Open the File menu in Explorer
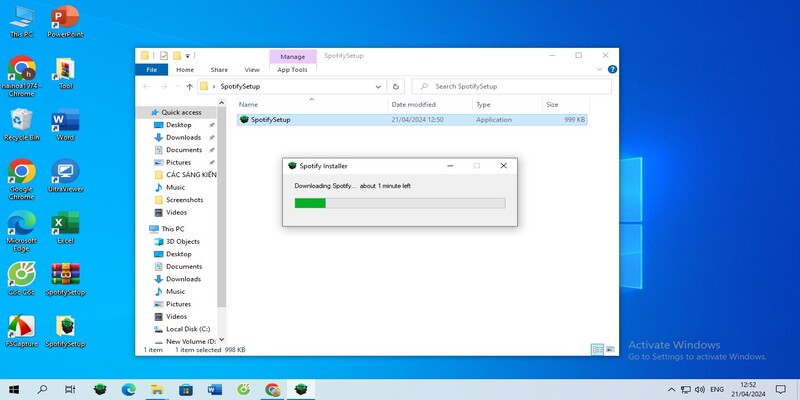Image resolution: width=800 pixels, height=400 pixels. [x=152, y=70]
